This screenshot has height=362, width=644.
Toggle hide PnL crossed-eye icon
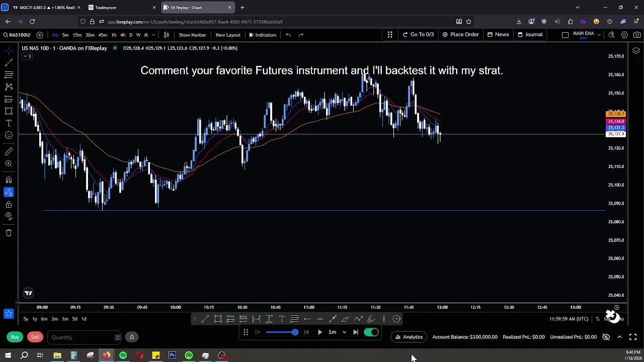coord(606,337)
